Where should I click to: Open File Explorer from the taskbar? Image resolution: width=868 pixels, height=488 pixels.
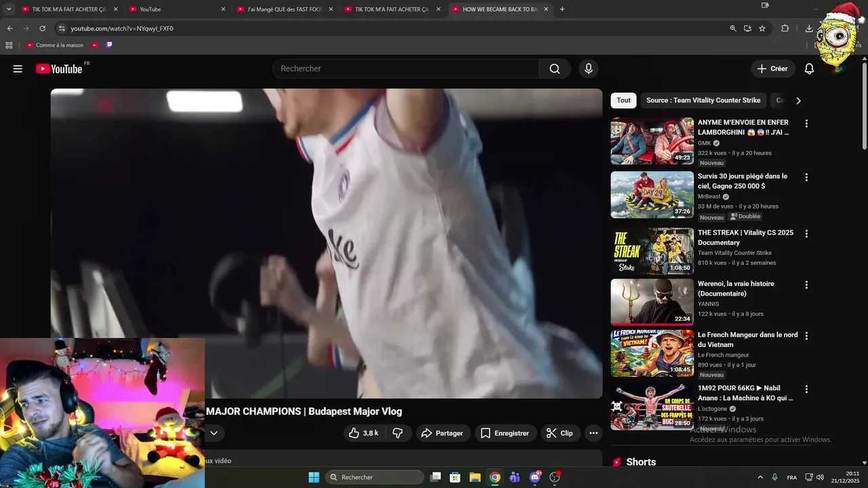coord(475,477)
